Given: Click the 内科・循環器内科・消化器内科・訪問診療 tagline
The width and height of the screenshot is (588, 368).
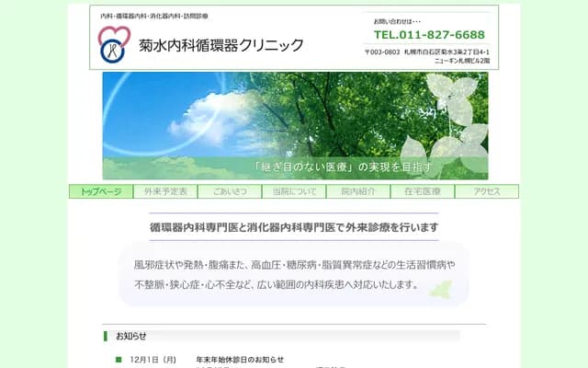Looking at the screenshot, I should pyautogui.click(x=154, y=17).
